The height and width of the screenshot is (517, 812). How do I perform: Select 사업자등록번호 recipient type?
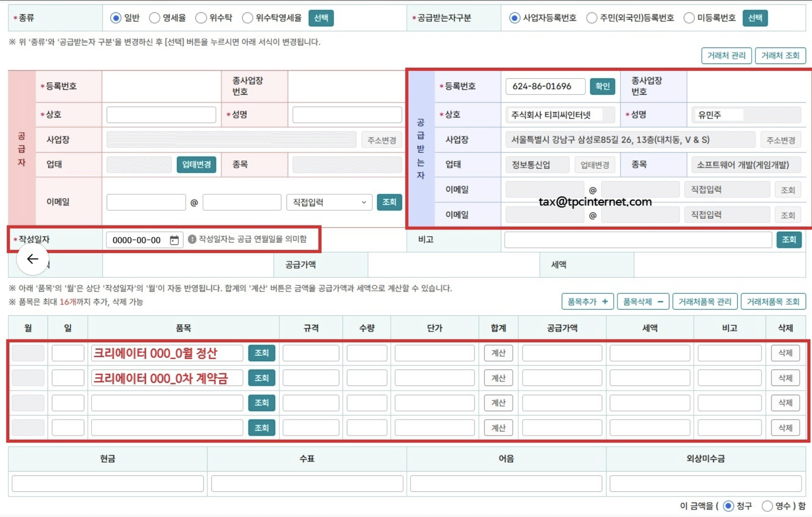tap(514, 18)
